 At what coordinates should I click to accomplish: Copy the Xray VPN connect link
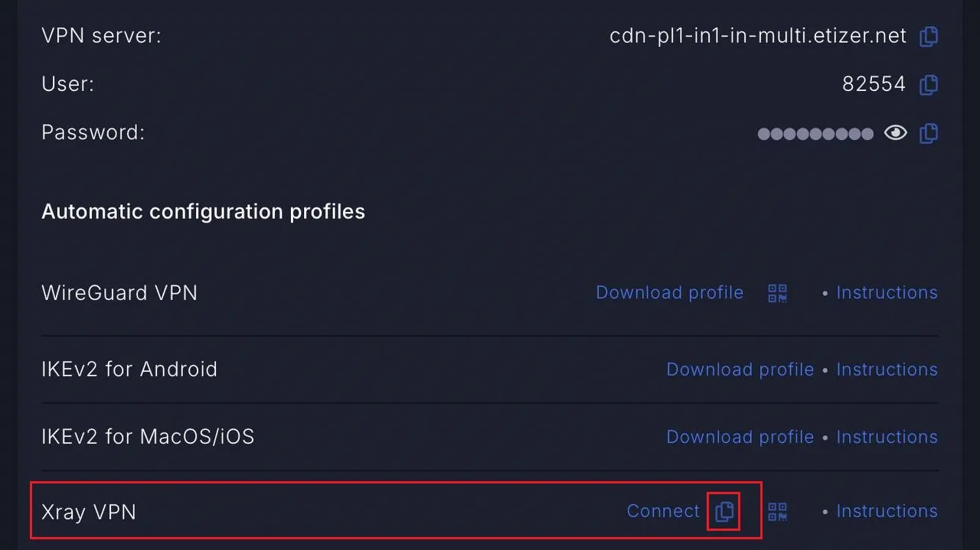pos(724,511)
